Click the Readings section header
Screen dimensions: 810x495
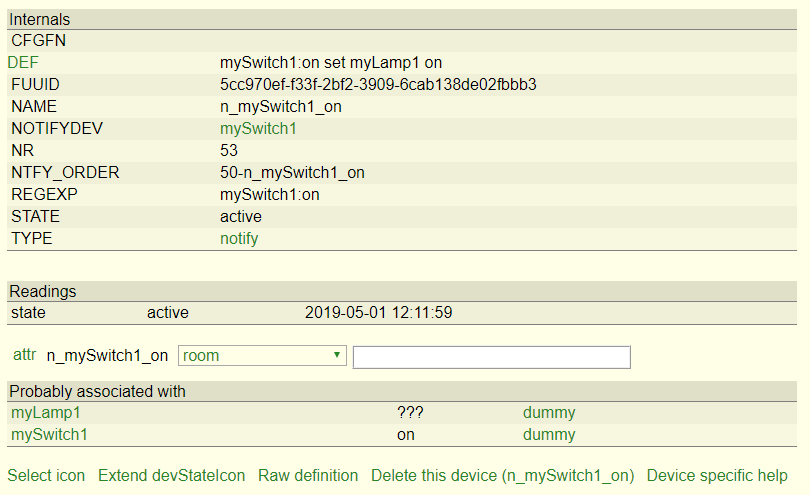[x=402, y=291]
